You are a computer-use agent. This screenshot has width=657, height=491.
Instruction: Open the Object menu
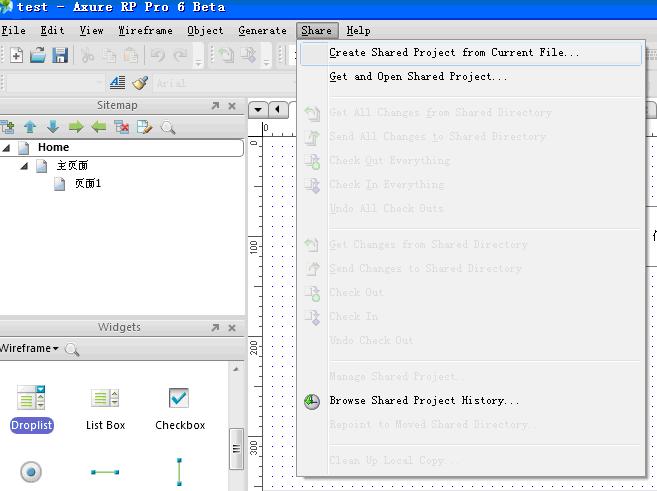point(205,31)
